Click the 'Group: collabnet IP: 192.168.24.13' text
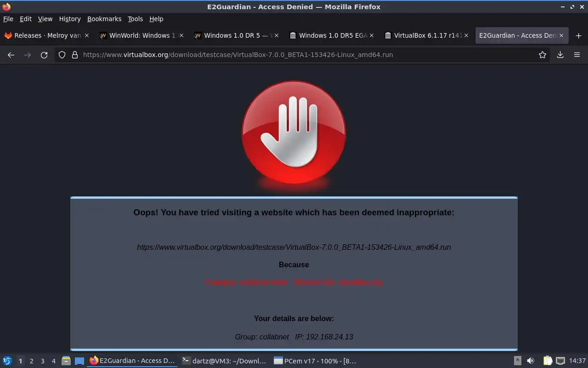 point(294,337)
